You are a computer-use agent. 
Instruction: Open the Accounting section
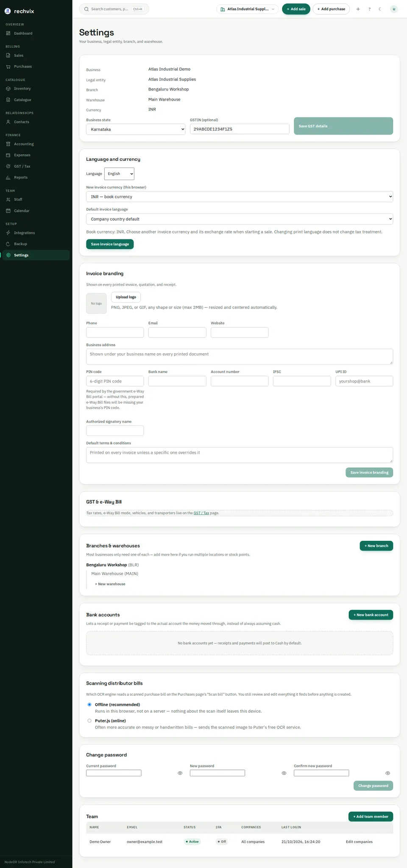[x=36, y=144]
